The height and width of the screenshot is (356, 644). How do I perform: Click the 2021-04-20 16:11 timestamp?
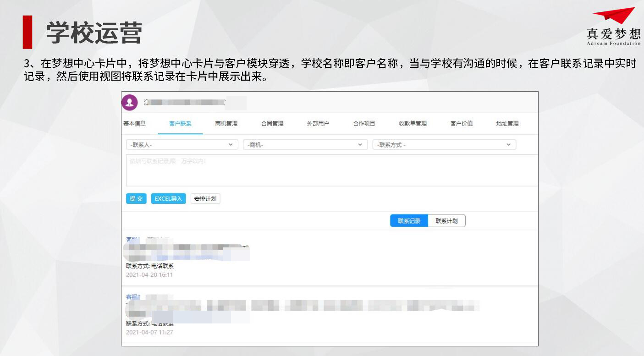(x=149, y=275)
